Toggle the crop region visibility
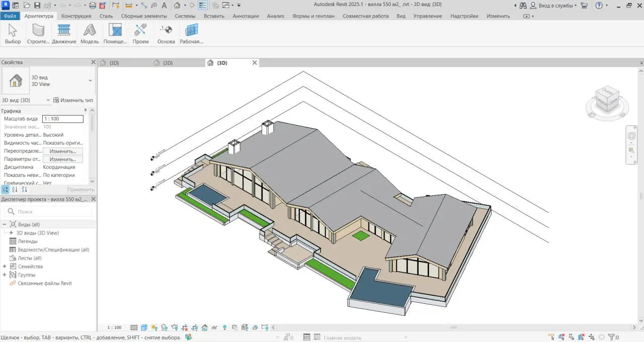Viewport: 644px width, 342px height. click(x=195, y=327)
